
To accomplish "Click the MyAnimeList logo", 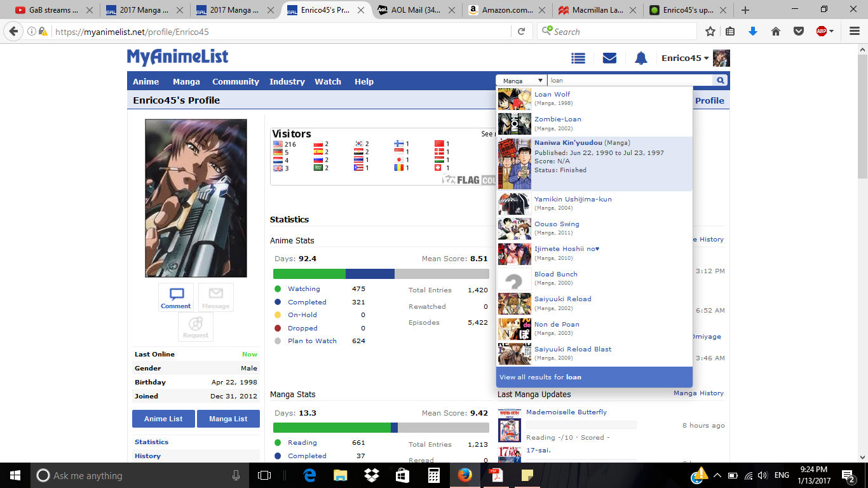I will click(177, 57).
